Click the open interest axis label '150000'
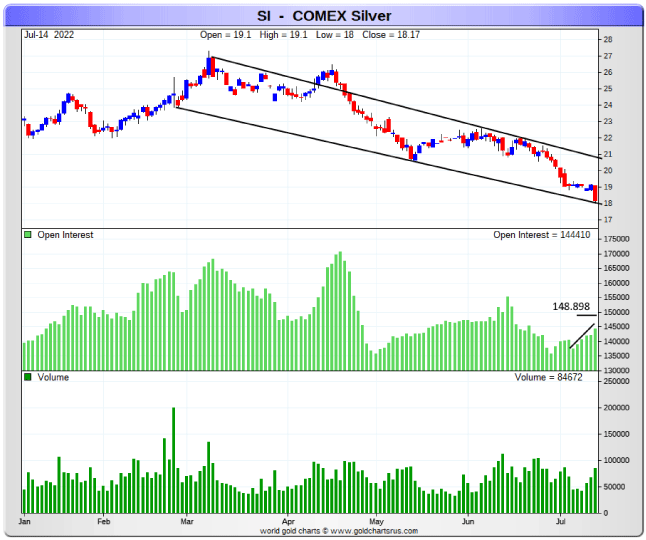Image resolution: width=646 pixels, height=540 pixels. click(x=616, y=312)
